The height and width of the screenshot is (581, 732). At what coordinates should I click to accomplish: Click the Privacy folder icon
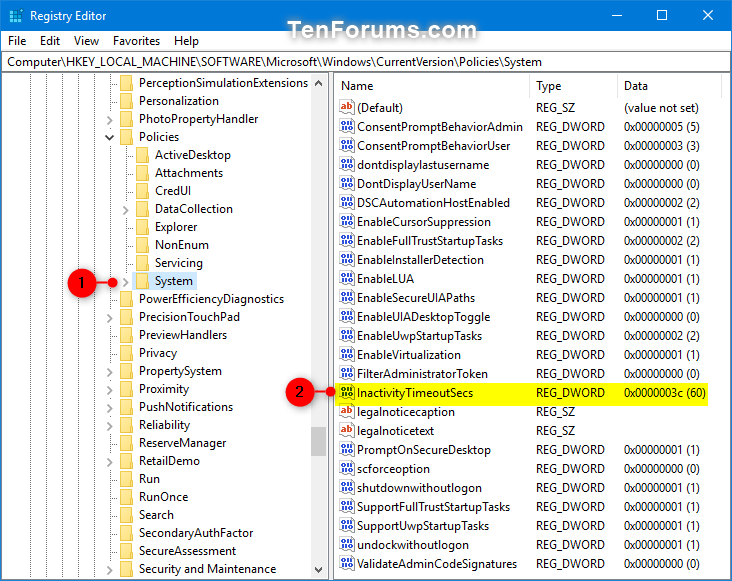coord(127,353)
